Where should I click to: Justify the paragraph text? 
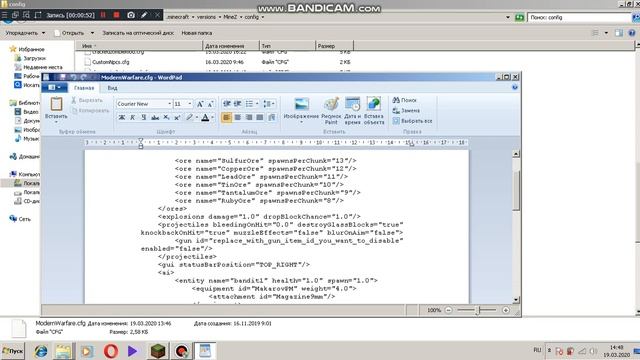tap(260, 118)
